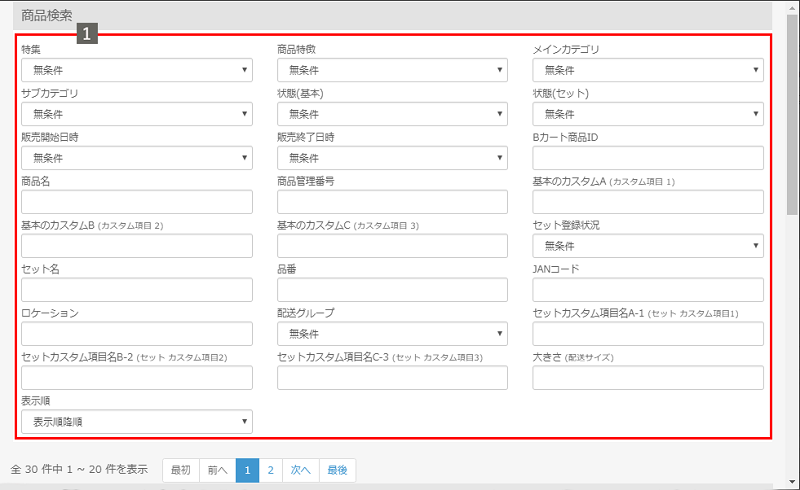Select the 販売開始日時 dropdown
The width and height of the screenshot is (800, 490).
pyautogui.click(x=137, y=158)
